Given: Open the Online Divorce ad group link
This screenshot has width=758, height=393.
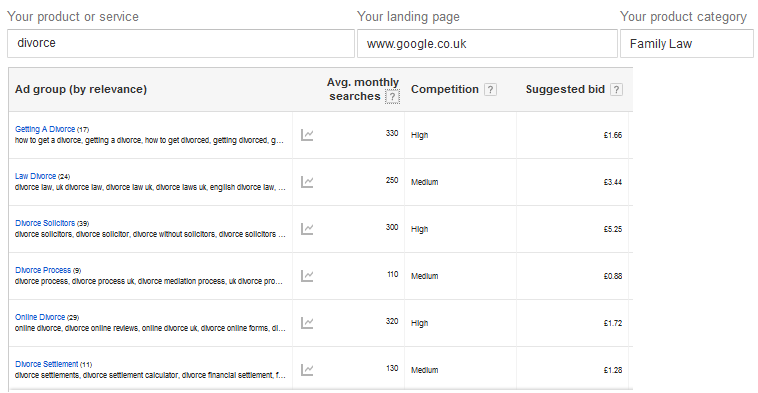Looking at the screenshot, I should click(x=40, y=317).
